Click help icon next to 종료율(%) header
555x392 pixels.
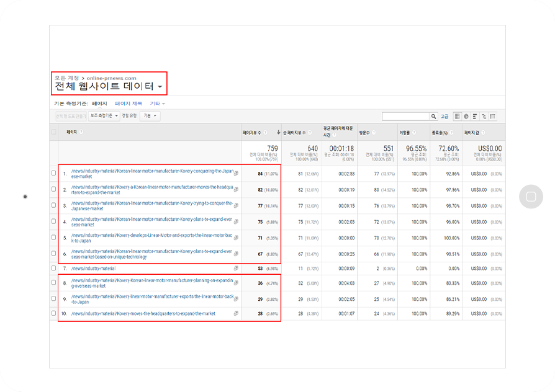[x=452, y=133]
